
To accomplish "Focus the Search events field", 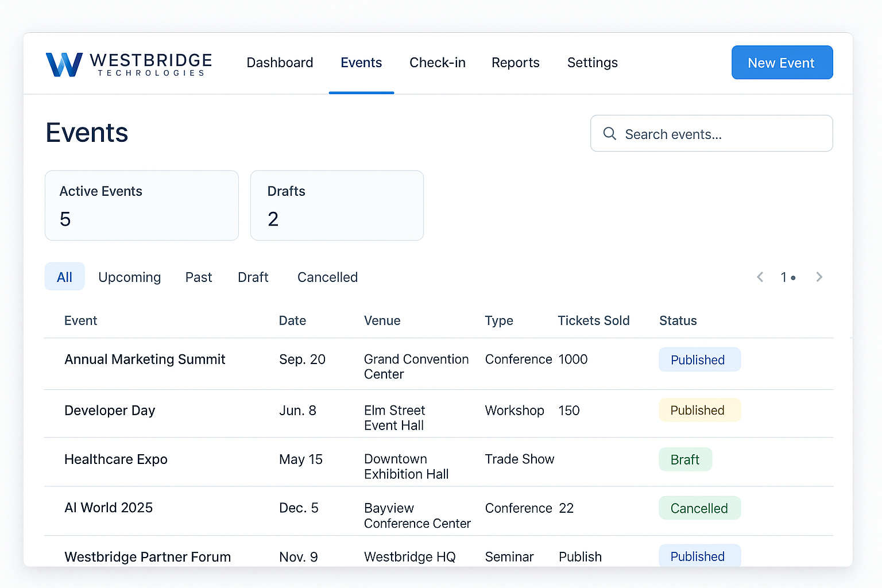I will pyautogui.click(x=711, y=133).
